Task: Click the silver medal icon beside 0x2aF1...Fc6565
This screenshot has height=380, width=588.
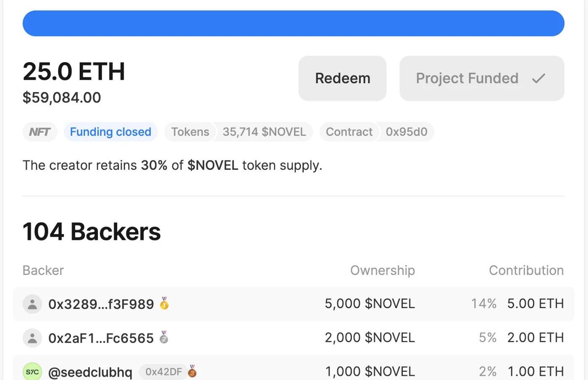Action: pos(164,337)
